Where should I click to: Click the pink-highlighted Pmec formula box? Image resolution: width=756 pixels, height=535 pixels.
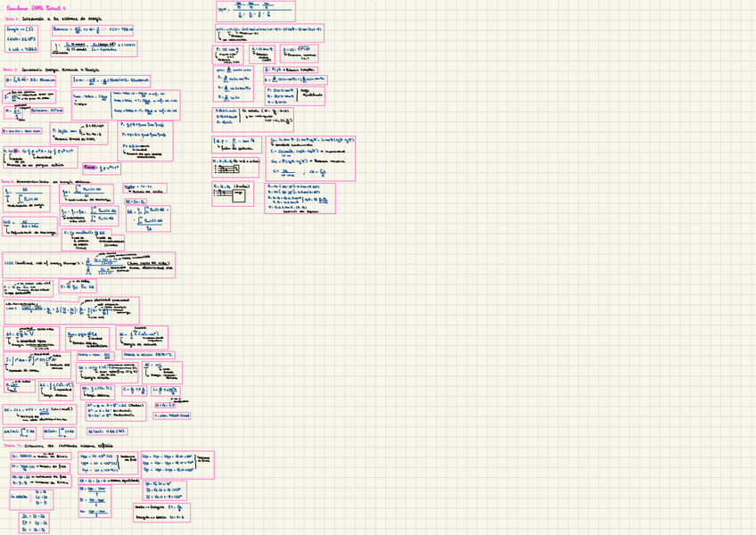101,167
